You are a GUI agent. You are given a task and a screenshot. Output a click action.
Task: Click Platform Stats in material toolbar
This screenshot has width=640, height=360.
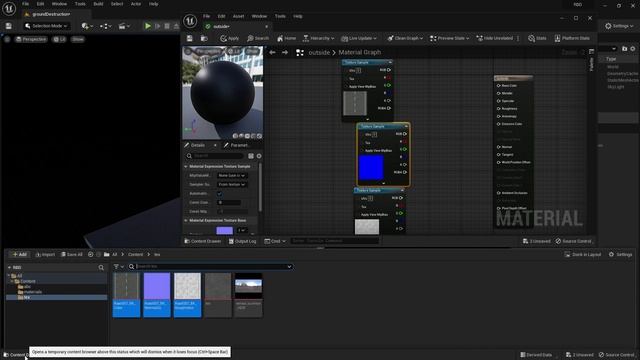(x=572, y=38)
